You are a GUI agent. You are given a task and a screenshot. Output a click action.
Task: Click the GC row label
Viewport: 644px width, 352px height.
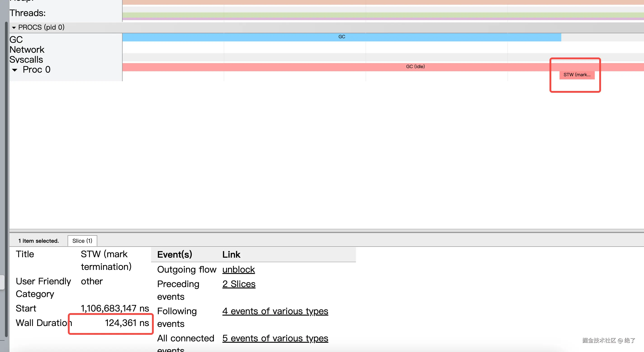[x=16, y=40]
